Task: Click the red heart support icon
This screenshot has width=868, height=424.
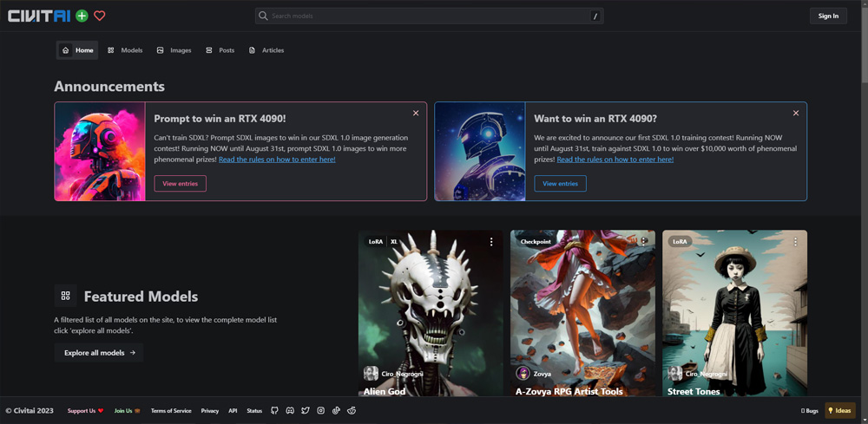Action: coord(100,16)
